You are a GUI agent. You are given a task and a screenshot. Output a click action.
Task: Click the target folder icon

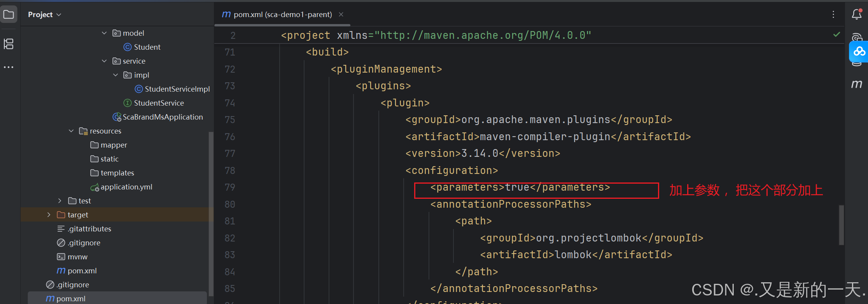pyautogui.click(x=61, y=215)
